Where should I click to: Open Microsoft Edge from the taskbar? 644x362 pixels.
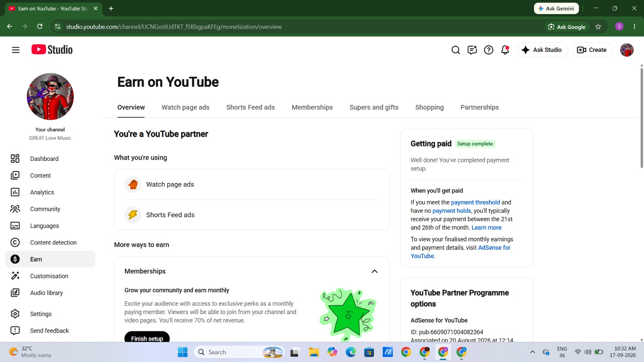351,352
